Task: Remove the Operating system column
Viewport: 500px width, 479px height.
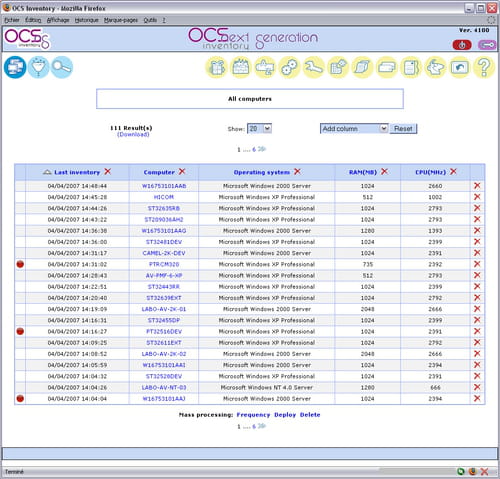Action: point(297,172)
